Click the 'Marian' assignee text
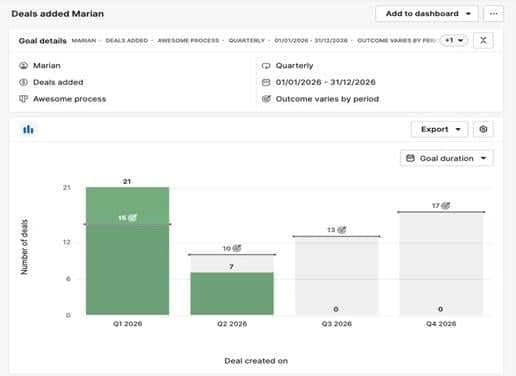 [47, 66]
